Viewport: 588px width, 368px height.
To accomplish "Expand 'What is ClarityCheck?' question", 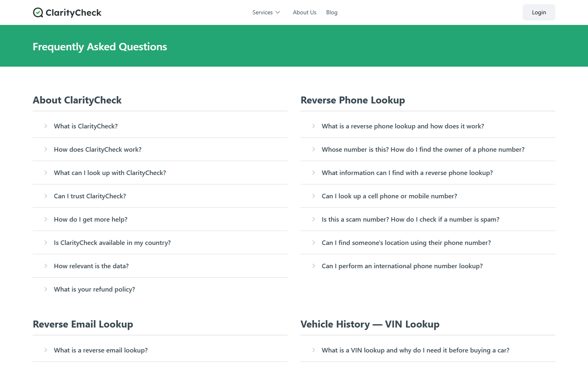I will coord(160,126).
